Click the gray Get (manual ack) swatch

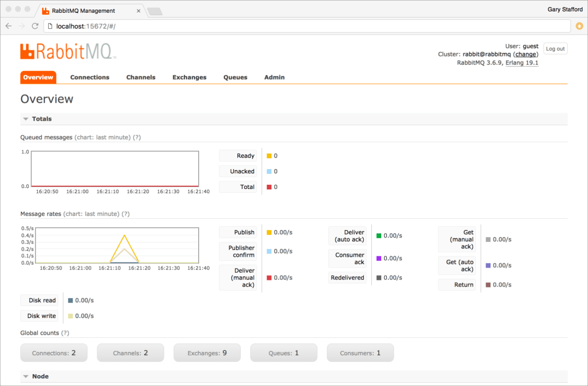(488, 240)
